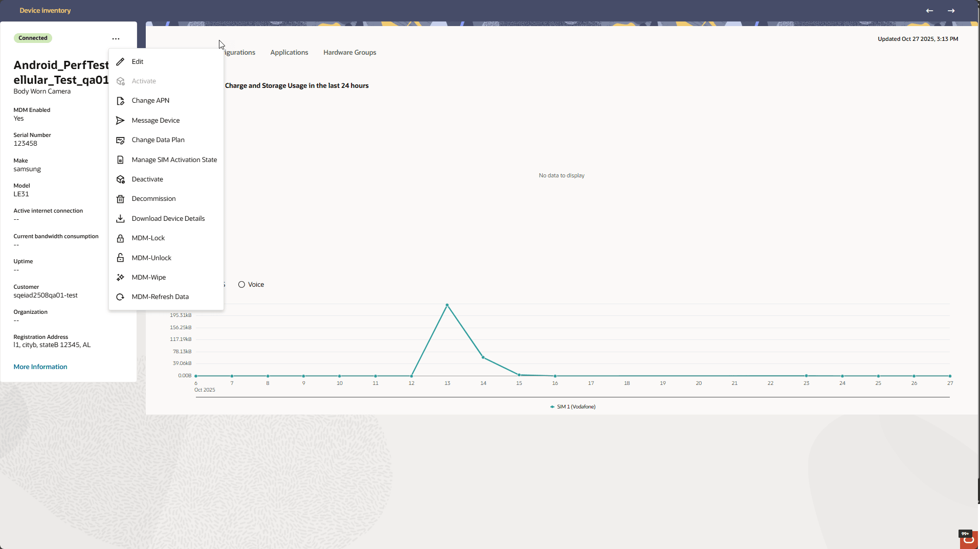
Task: Click the MDM-Unlock open padlock icon
Action: pyautogui.click(x=120, y=258)
